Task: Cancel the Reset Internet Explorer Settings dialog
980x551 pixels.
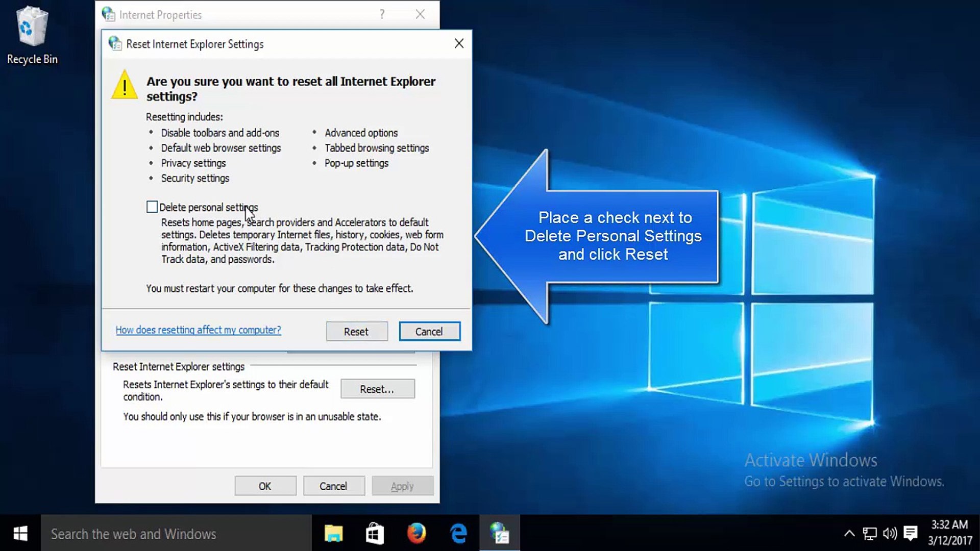Action: [429, 332]
